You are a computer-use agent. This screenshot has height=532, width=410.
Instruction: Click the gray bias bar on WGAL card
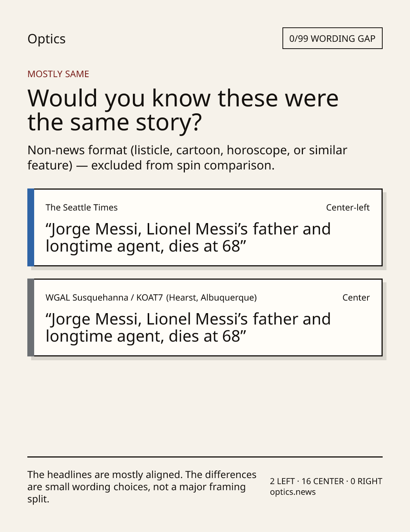click(31, 317)
